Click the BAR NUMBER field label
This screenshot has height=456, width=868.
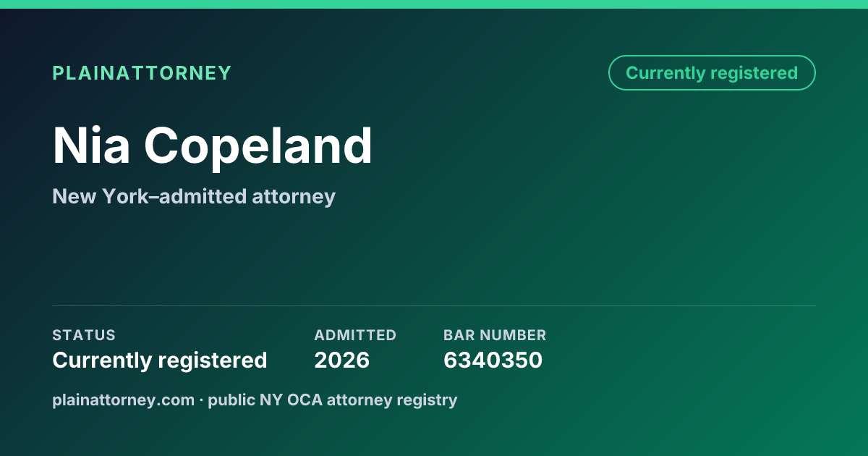tap(495, 335)
